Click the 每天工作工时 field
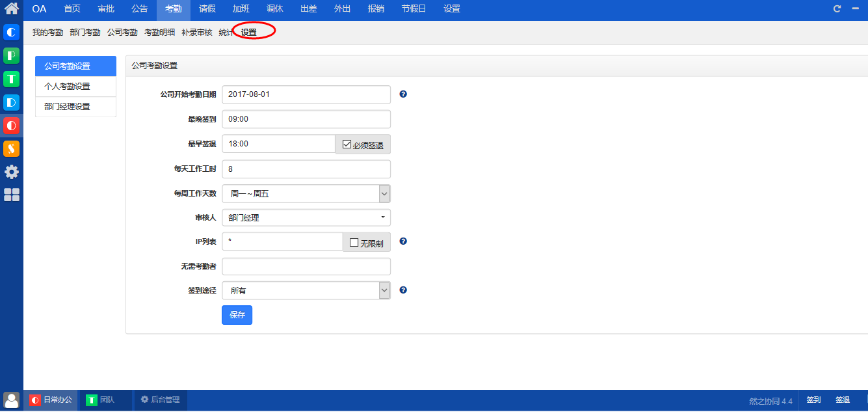The image size is (868, 412). (x=306, y=169)
